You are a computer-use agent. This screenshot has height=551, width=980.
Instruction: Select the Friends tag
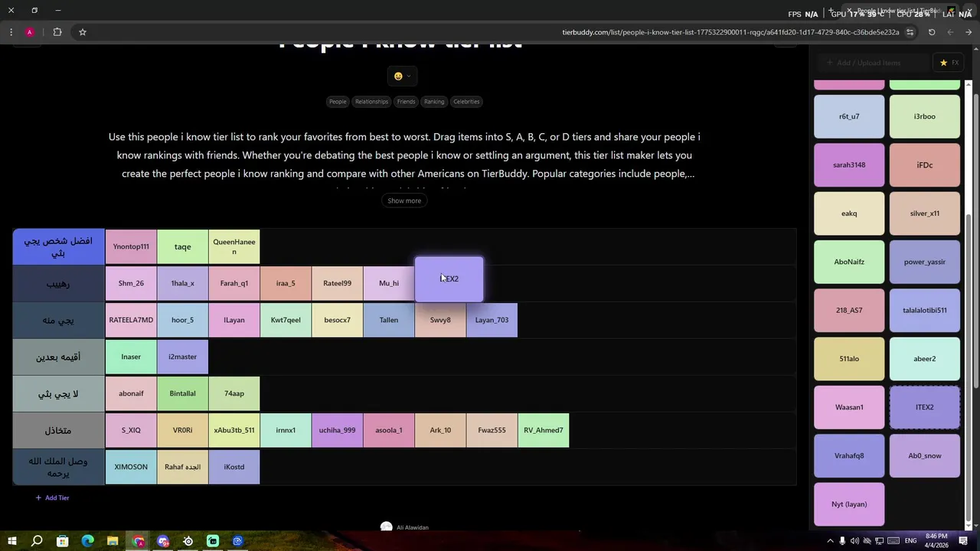(406, 102)
